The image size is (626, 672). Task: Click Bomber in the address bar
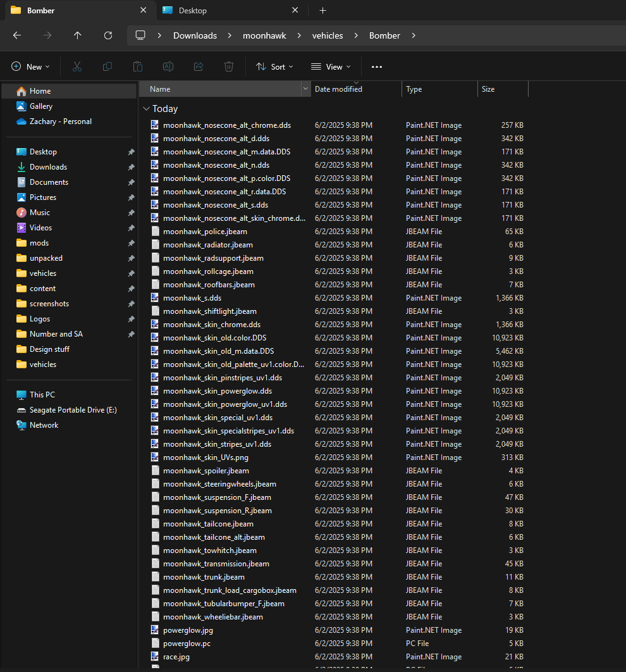(x=384, y=35)
